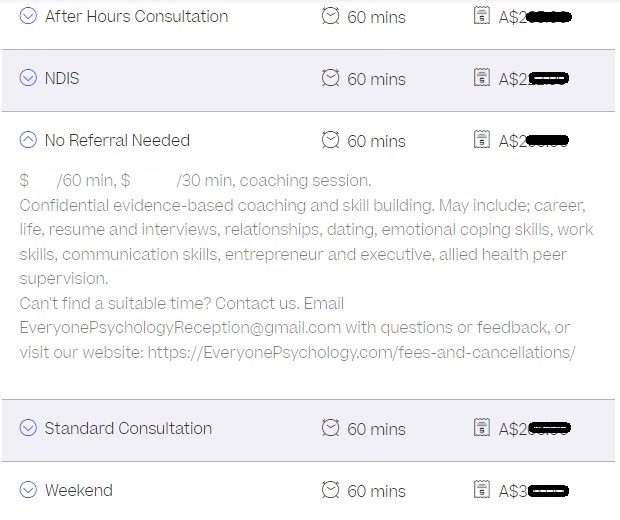620x520 pixels.
Task: Click the NDIS price receipt icon
Action: [x=481, y=78]
